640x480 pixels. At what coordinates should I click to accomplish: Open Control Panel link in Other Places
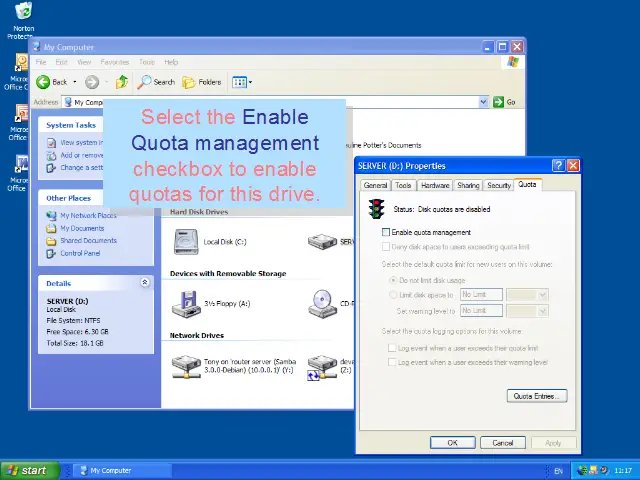pyautogui.click(x=80, y=253)
